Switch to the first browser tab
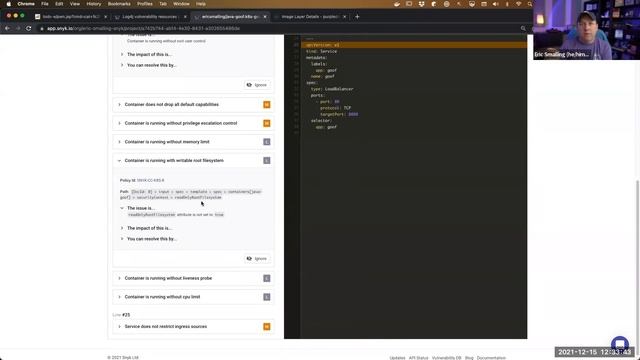Image resolution: width=640 pixels, height=360 pixels. (70, 17)
